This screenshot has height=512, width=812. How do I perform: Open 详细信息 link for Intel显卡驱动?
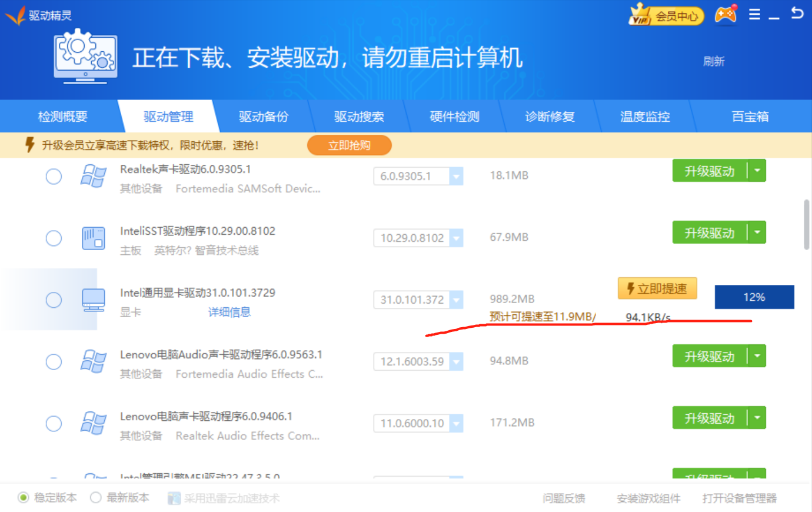(229, 312)
